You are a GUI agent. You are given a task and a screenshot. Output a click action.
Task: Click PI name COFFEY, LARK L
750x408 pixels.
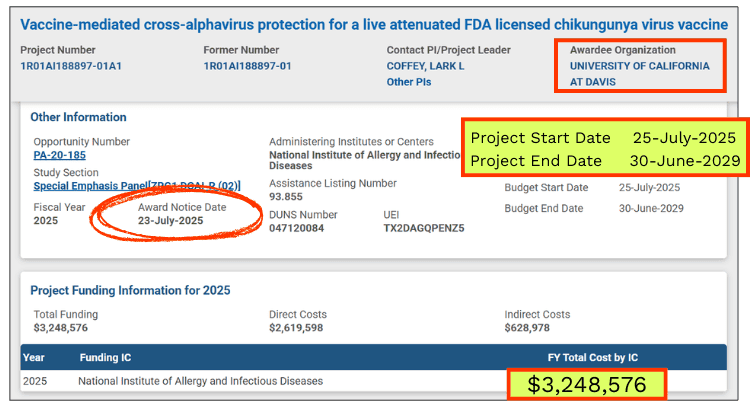[x=425, y=66]
